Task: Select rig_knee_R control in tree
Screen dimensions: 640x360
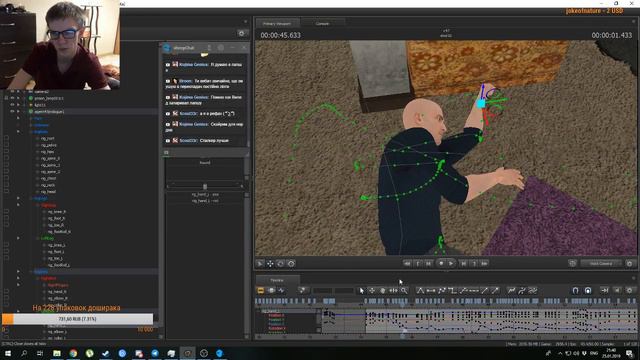Action: 57,211
